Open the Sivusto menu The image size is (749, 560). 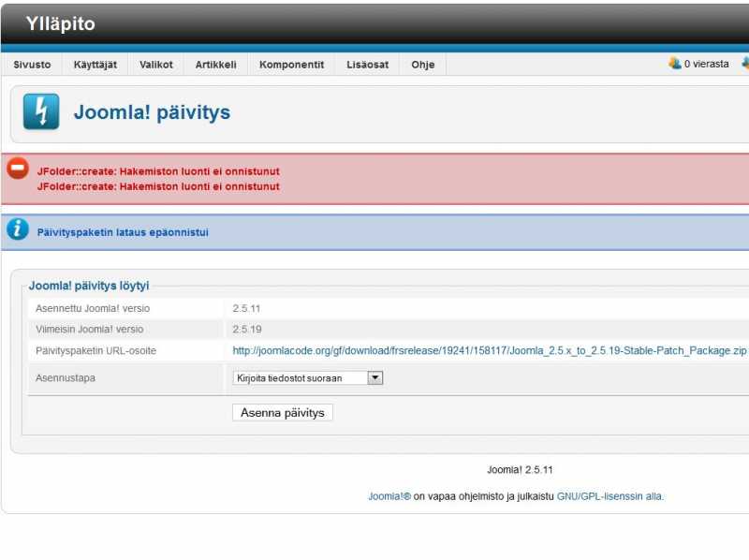pos(32,65)
